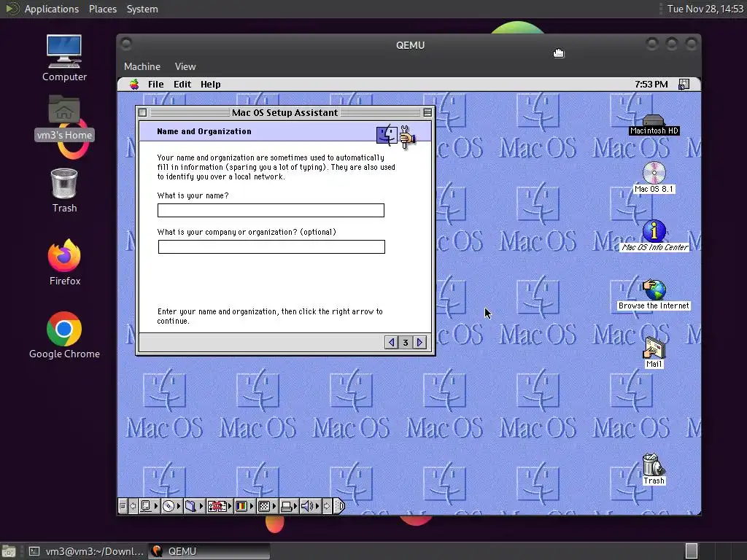Click the Mac OS Setup Assistant title bar
The image size is (747, 560).
[x=285, y=113]
